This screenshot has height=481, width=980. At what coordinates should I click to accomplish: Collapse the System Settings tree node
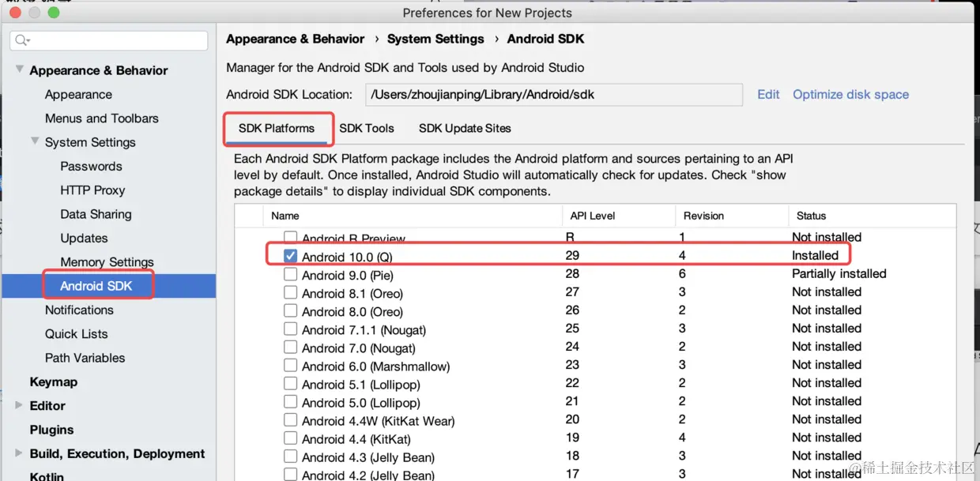pos(35,141)
